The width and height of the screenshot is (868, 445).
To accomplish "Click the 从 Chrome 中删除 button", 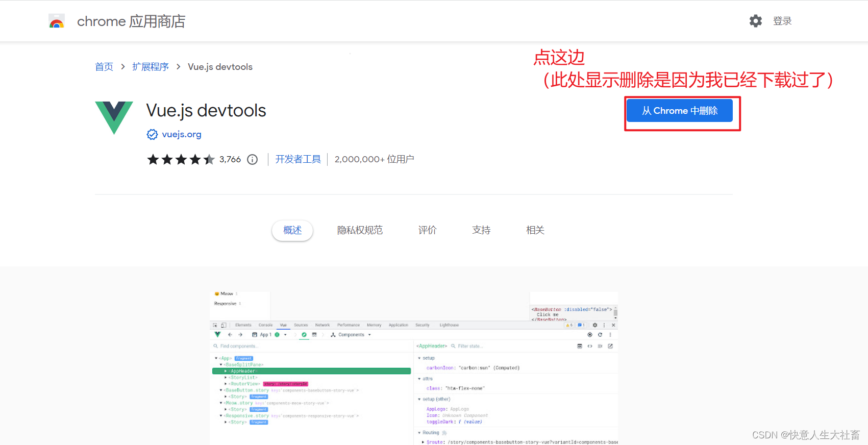I will coord(680,111).
